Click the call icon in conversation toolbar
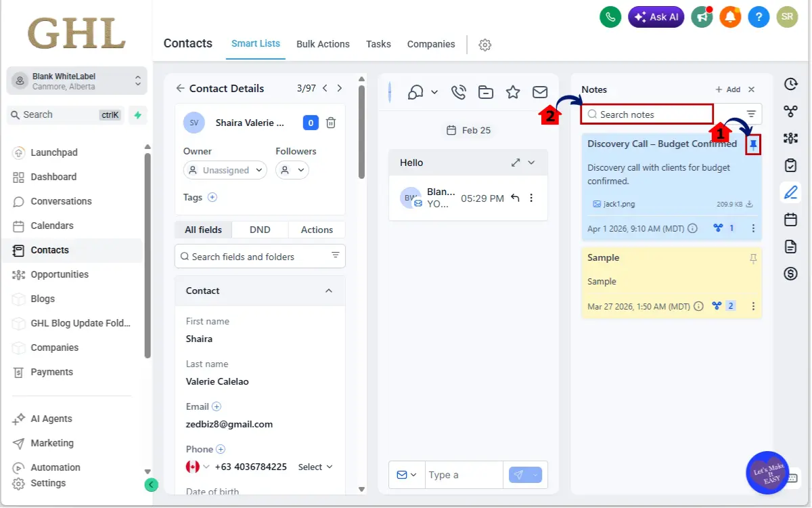Viewport: 812px width, 508px height. coord(458,92)
